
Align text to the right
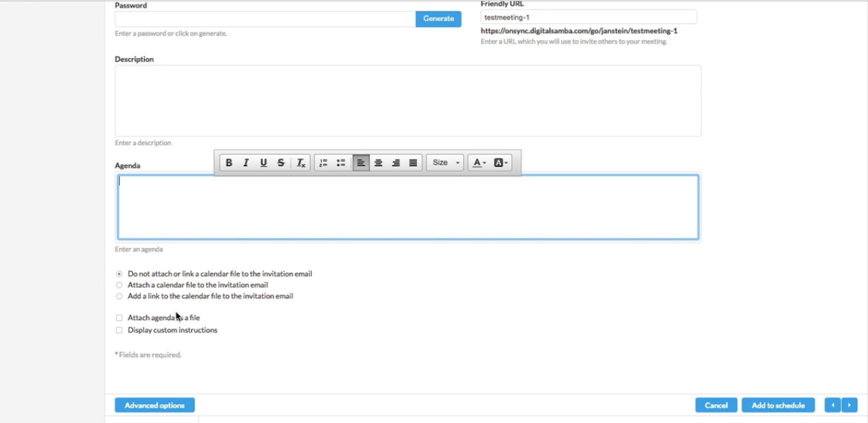[x=395, y=163]
